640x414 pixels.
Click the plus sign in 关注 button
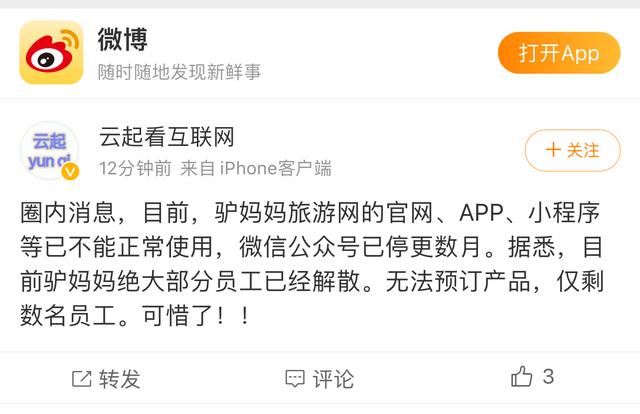coord(553,150)
